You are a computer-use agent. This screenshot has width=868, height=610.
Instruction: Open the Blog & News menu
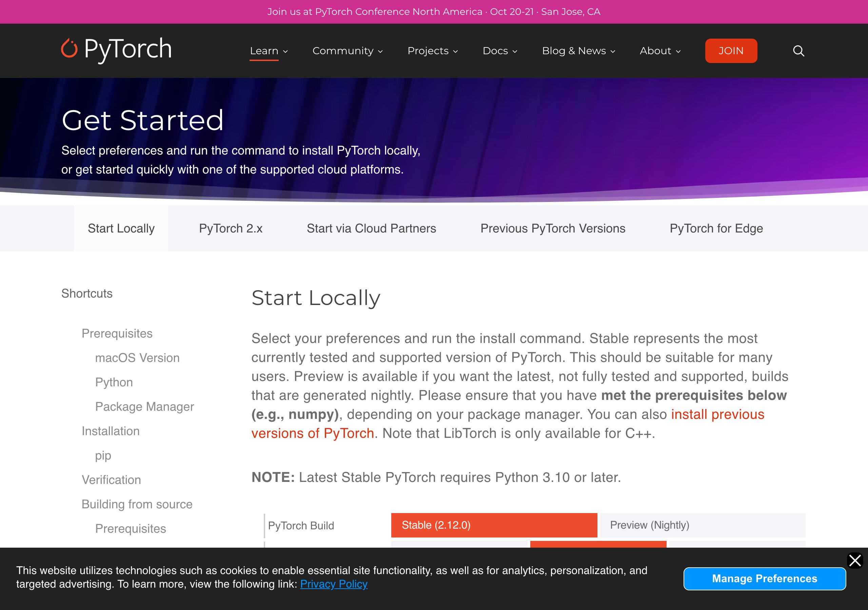[574, 50]
